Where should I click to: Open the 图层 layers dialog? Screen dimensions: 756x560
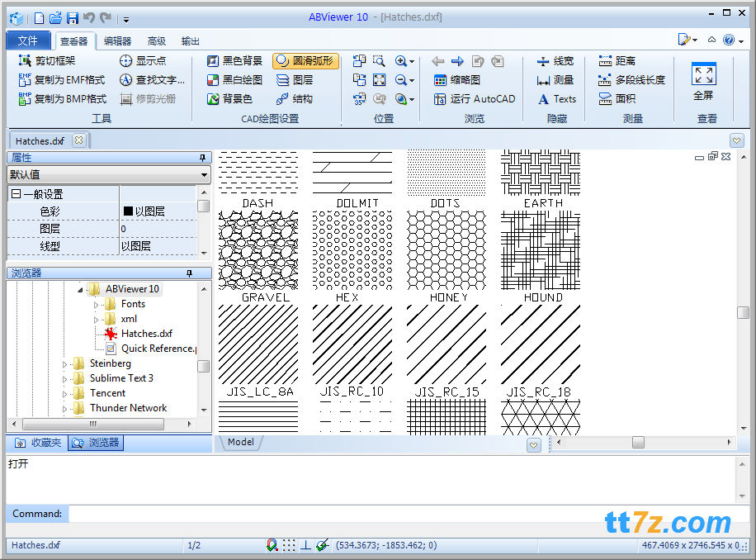294,79
